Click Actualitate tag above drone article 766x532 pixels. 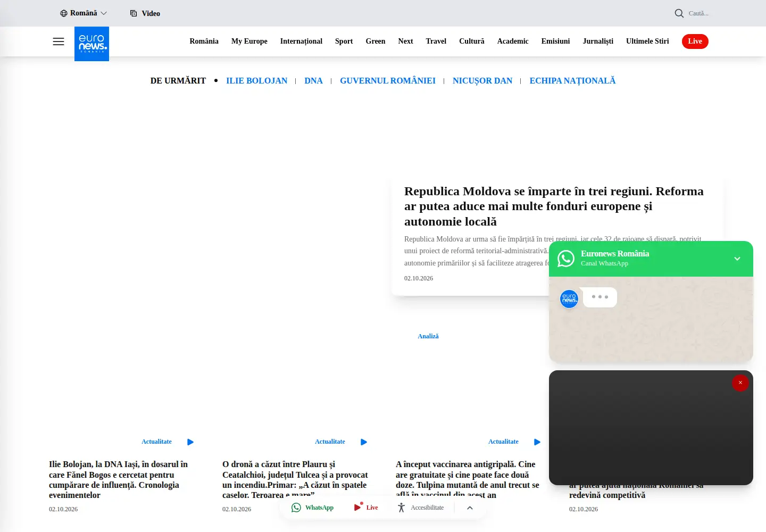(x=330, y=442)
